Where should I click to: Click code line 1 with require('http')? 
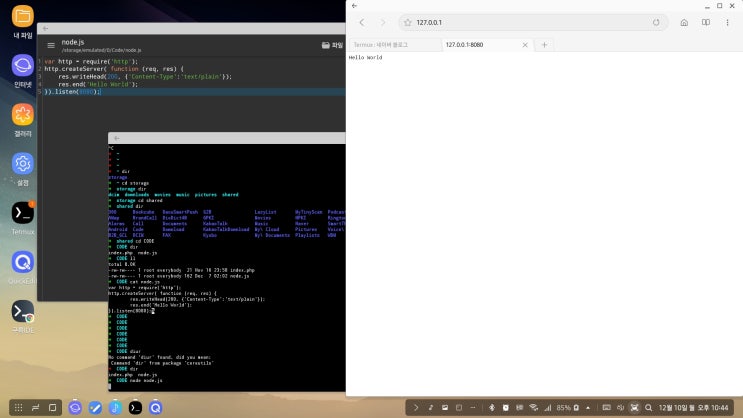click(91, 61)
